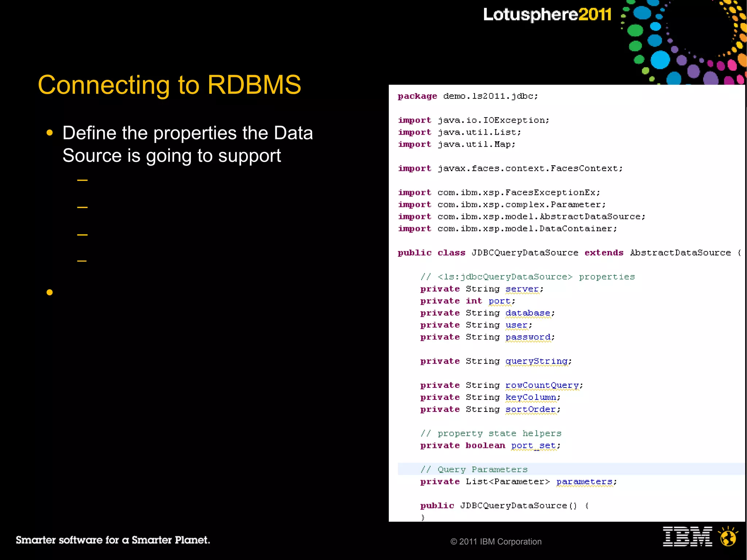Click the 'property state helpers' comment
Image resolution: width=747 pixels, height=560 pixels.
491,433
